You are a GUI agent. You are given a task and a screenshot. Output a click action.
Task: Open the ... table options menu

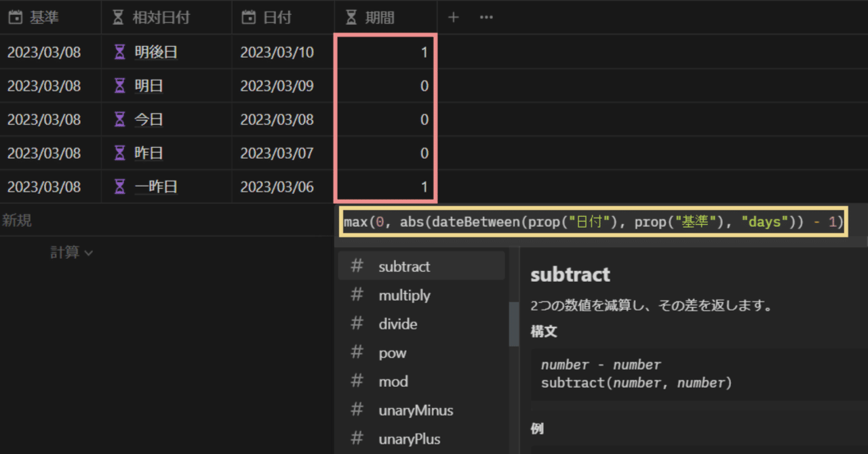[x=486, y=16]
